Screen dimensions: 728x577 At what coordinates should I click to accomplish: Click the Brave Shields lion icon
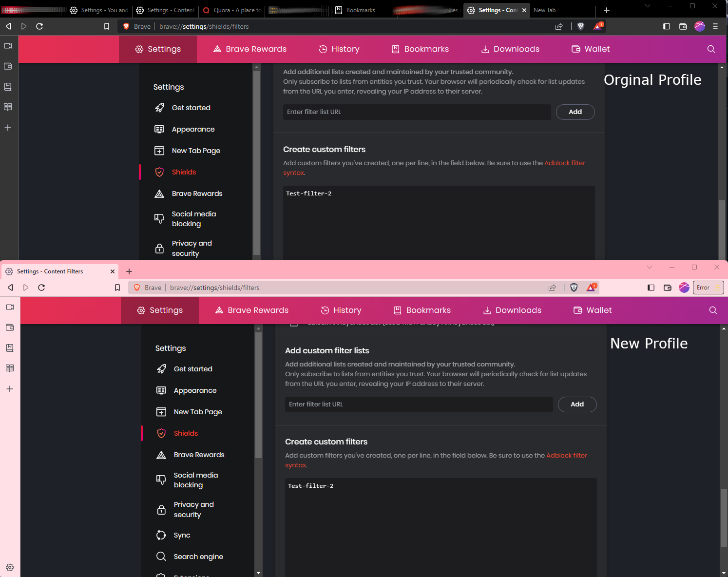[x=580, y=26]
